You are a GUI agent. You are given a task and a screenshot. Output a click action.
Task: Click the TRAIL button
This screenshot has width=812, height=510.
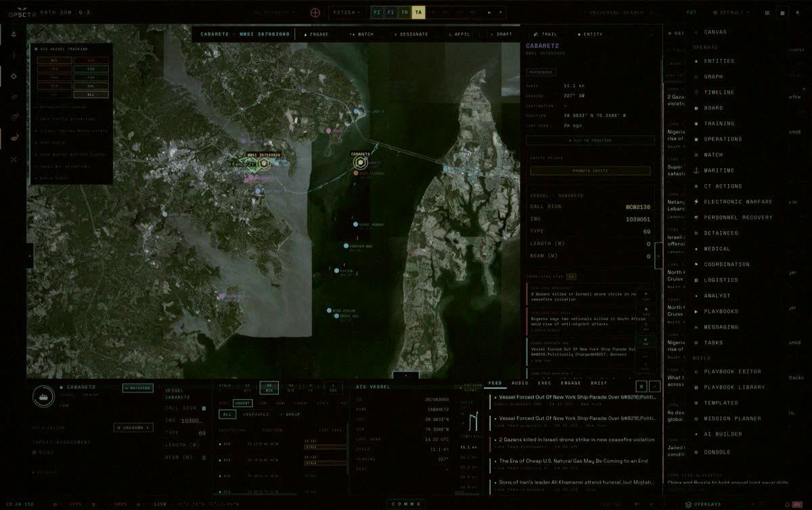coord(545,34)
